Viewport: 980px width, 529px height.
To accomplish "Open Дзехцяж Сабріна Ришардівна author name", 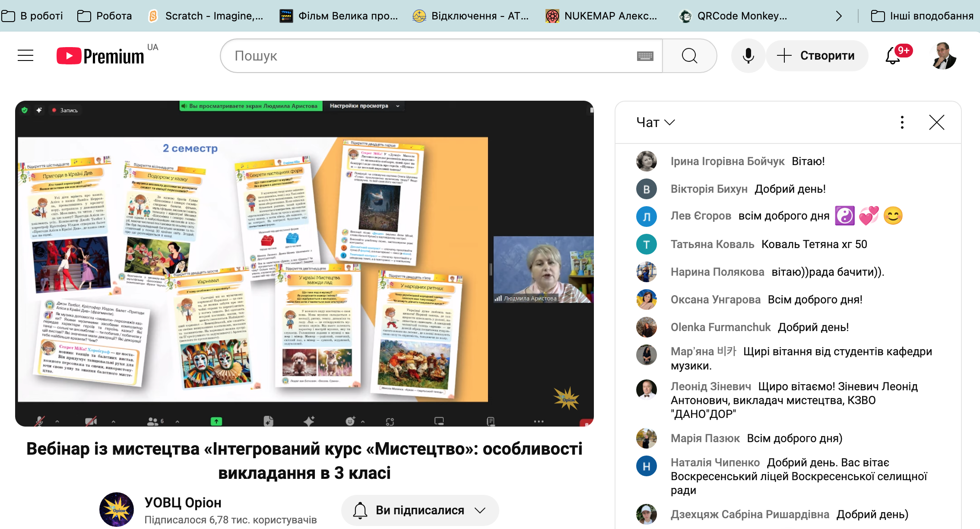I will (750, 514).
